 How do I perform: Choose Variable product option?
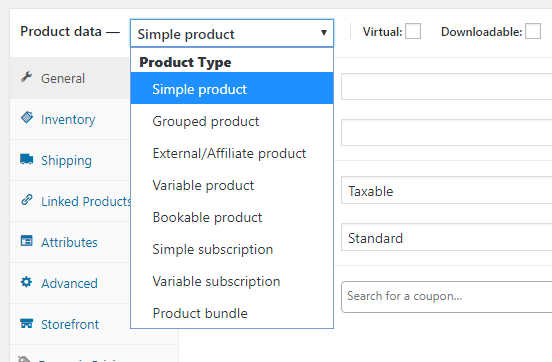click(x=232, y=185)
